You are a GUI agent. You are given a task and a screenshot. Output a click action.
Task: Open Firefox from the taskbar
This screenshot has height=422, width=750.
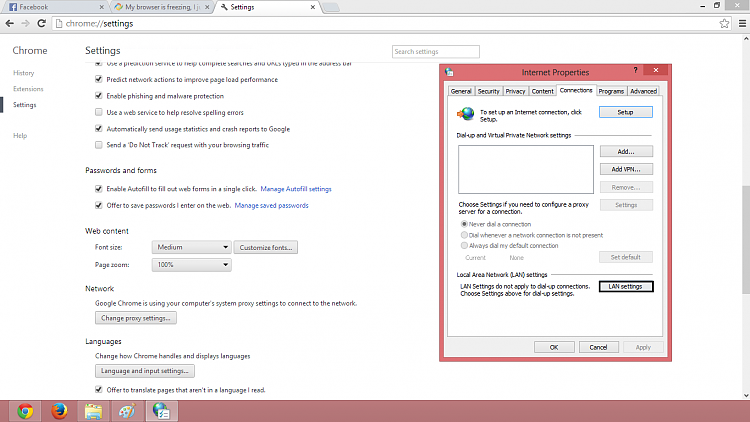59,411
